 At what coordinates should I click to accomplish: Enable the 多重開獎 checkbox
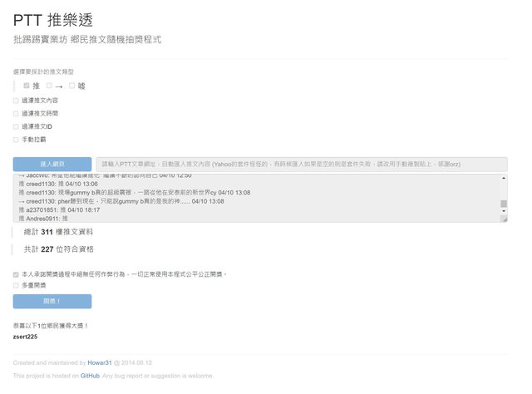(16, 285)
